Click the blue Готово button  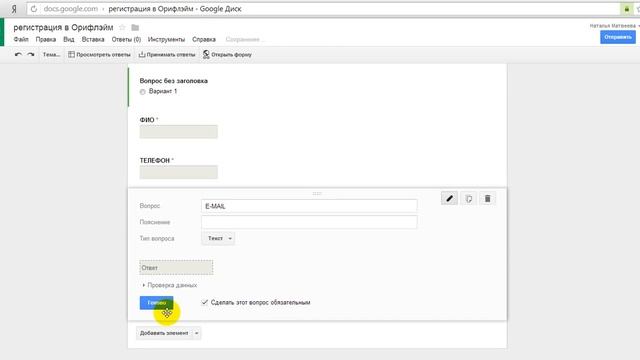[156, 302]
